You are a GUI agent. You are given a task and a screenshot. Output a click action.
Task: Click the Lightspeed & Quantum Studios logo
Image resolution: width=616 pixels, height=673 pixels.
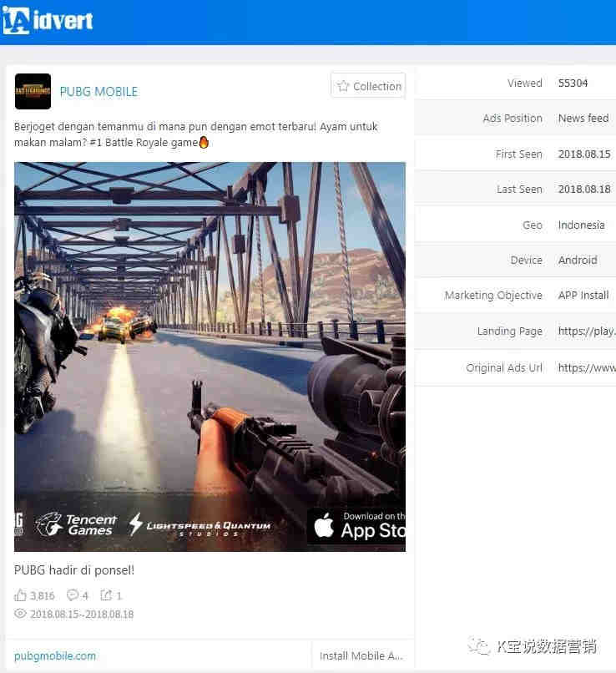coord(199,525)
